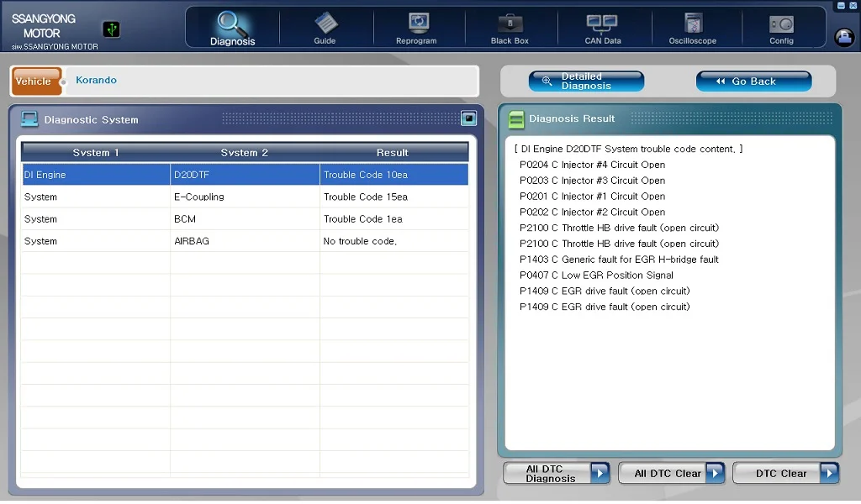Click the All DTC Diagnosis arrow icon
Screen dimensions: 861x504
tap(600, 473)
